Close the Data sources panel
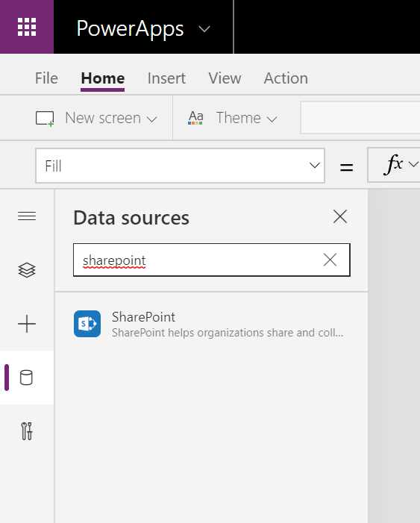Viewport: 420px width, 523px height. [340, 217]
